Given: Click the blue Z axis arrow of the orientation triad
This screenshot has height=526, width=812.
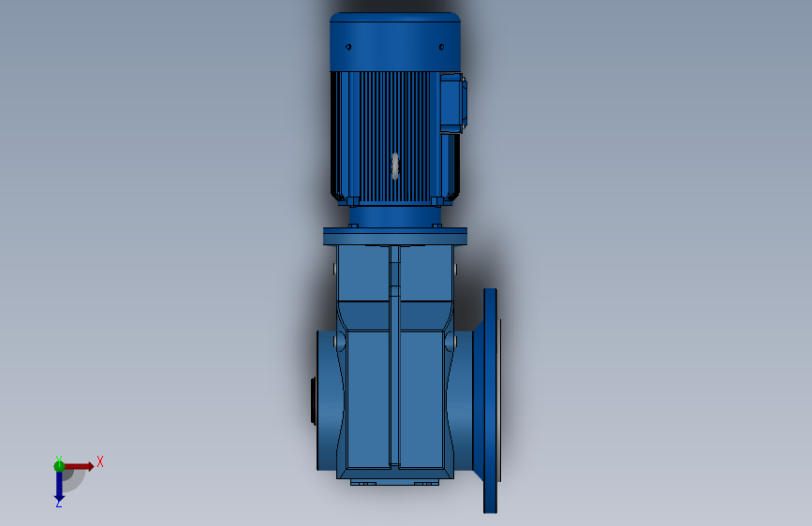Looking at the screenshot, I should click(59, 487).
